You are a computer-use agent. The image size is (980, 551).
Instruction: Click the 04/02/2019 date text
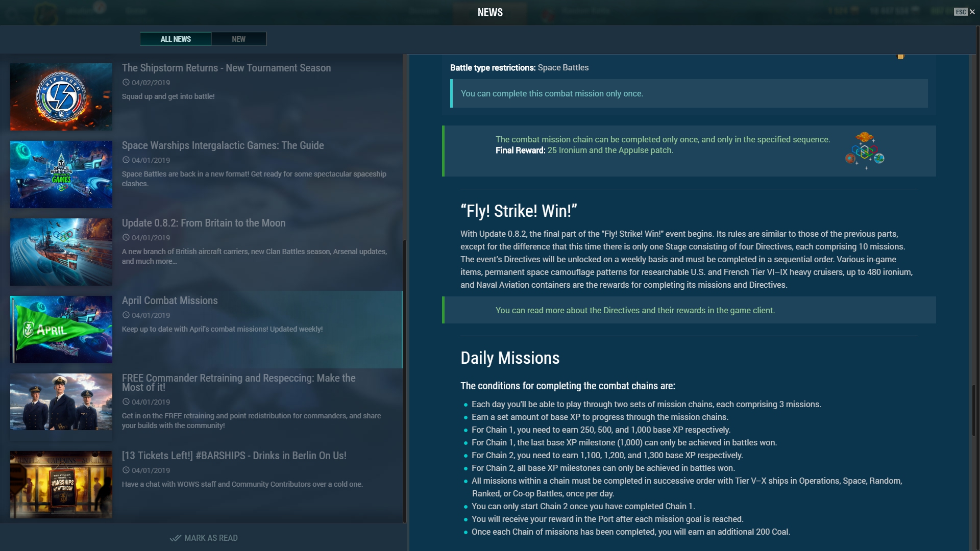[x=151, y=83]
